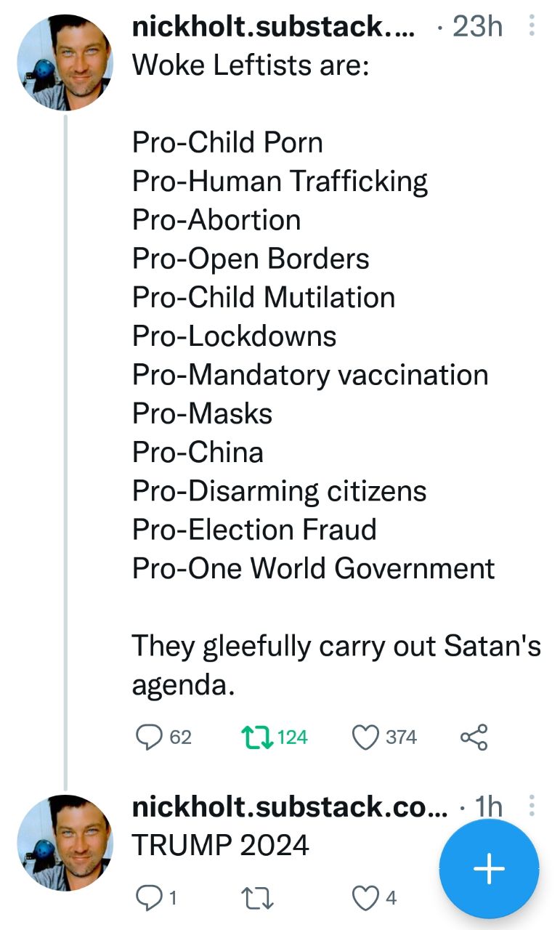The image size is (560, 930).
Task: Tap the 62 replies count
Action: (181, 737)
